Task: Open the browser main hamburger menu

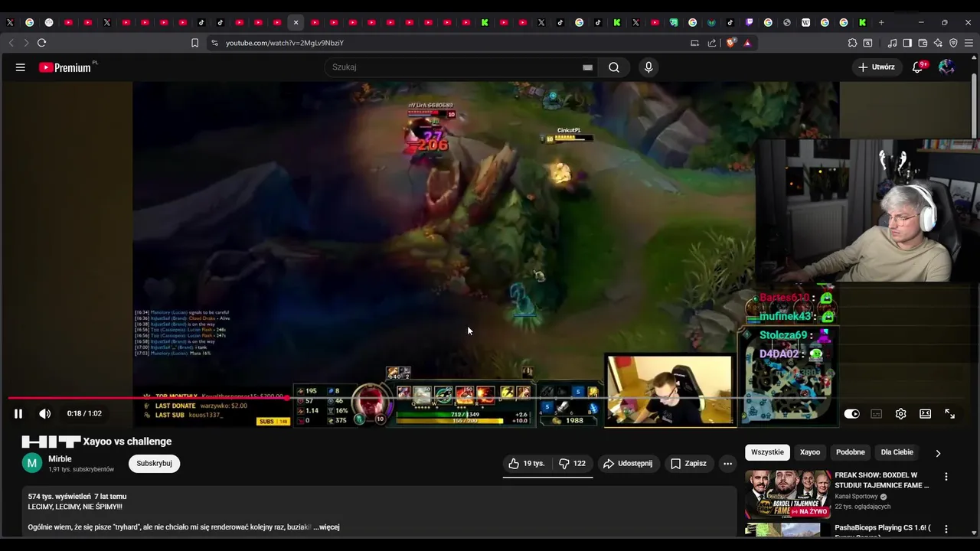Action: tap(969, 43)
